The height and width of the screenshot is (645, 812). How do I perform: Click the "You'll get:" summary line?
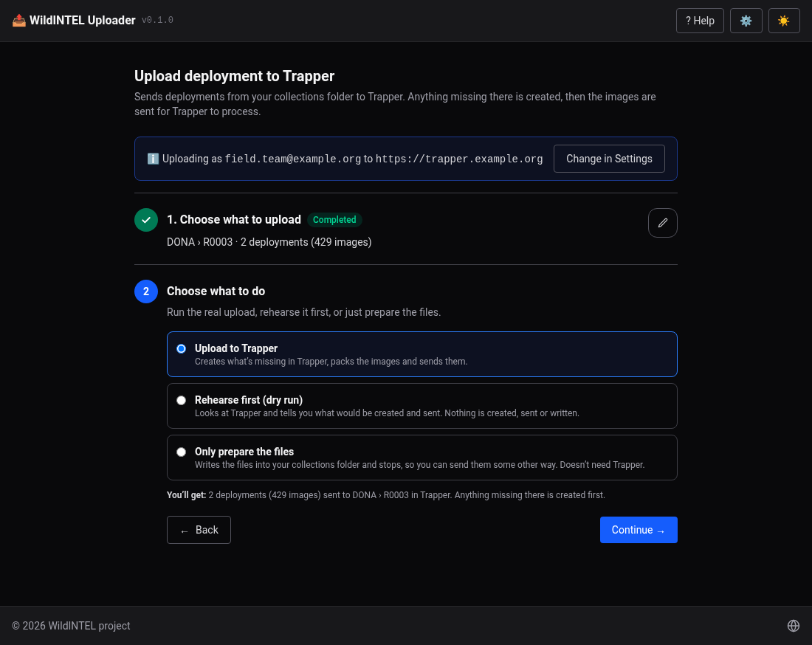[x=386, y=495]
